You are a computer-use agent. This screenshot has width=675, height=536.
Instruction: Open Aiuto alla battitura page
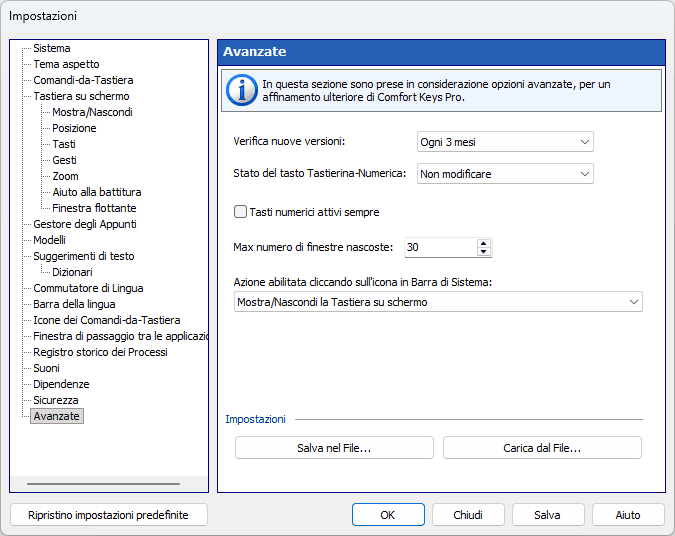pos(96,192)
